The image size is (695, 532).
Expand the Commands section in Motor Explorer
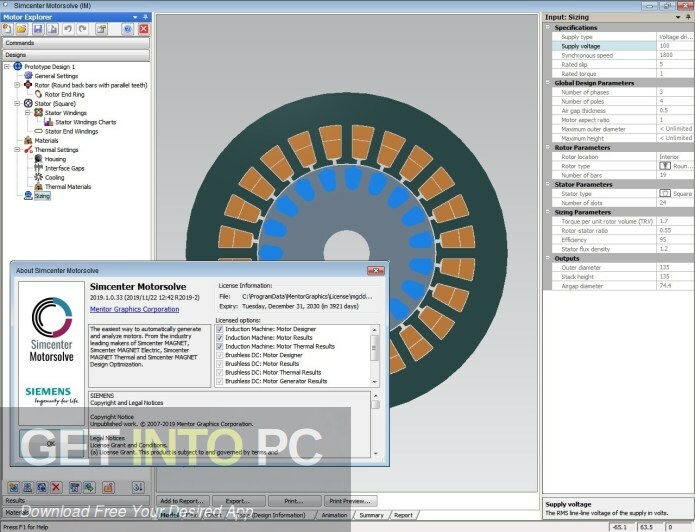pos(76,43)
